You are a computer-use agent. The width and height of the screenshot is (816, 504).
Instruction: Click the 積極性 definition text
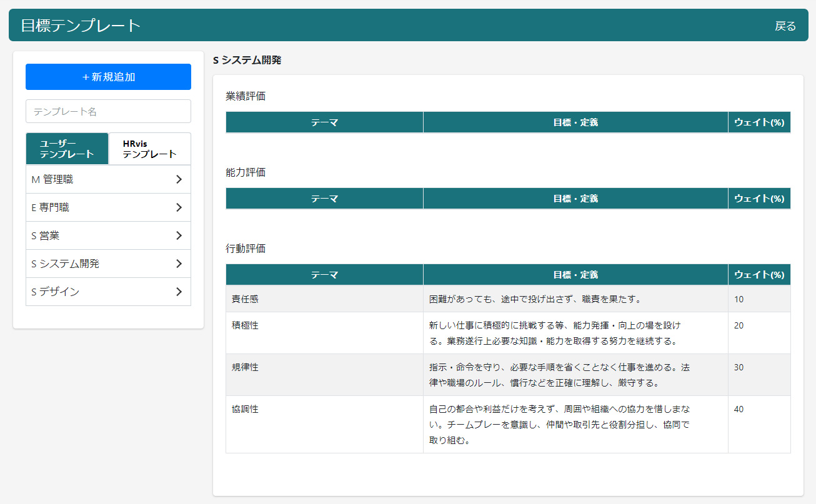coord(555,334)
